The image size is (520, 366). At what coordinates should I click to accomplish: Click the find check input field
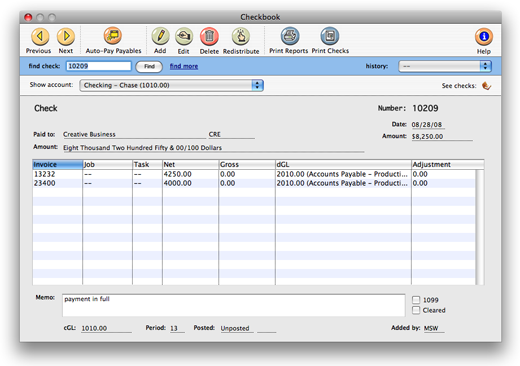point(98,66)
